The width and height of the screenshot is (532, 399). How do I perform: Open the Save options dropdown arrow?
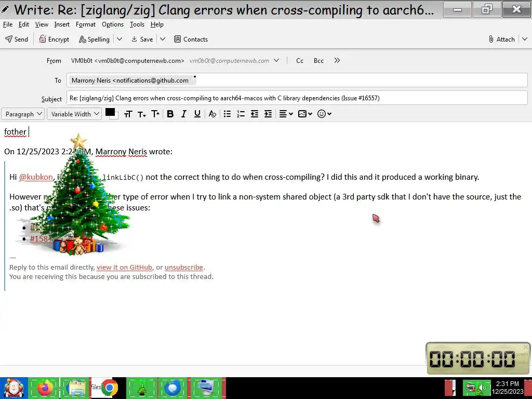pyautogui.click(x=163, y=39)
